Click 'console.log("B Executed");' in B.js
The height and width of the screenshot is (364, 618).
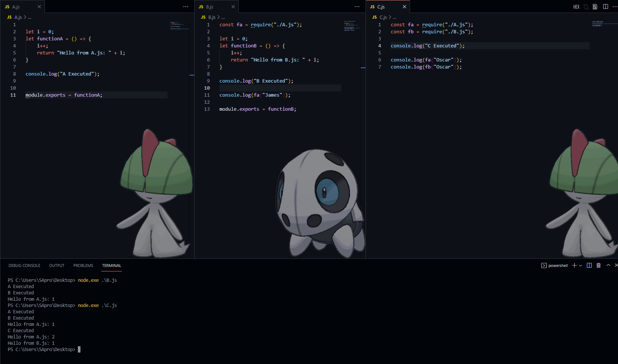click(x=256, y=81)
